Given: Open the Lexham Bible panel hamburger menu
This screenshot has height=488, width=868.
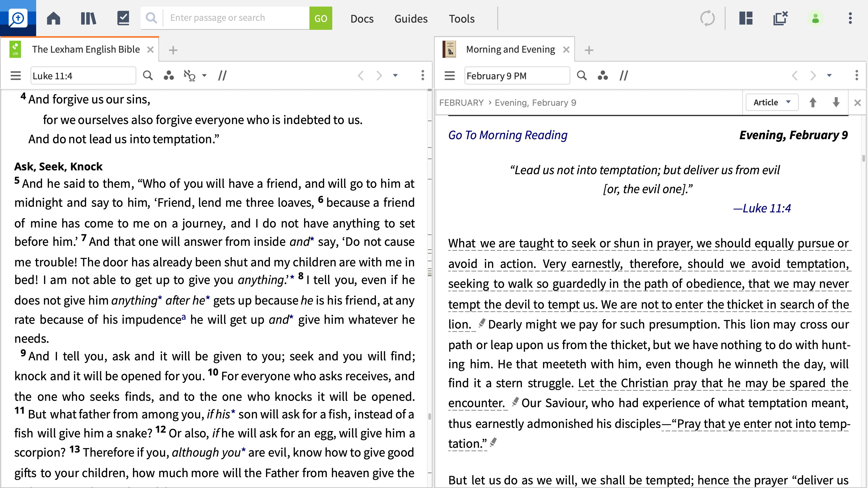Looking at the screenshot, I should (x=16, y=75).
